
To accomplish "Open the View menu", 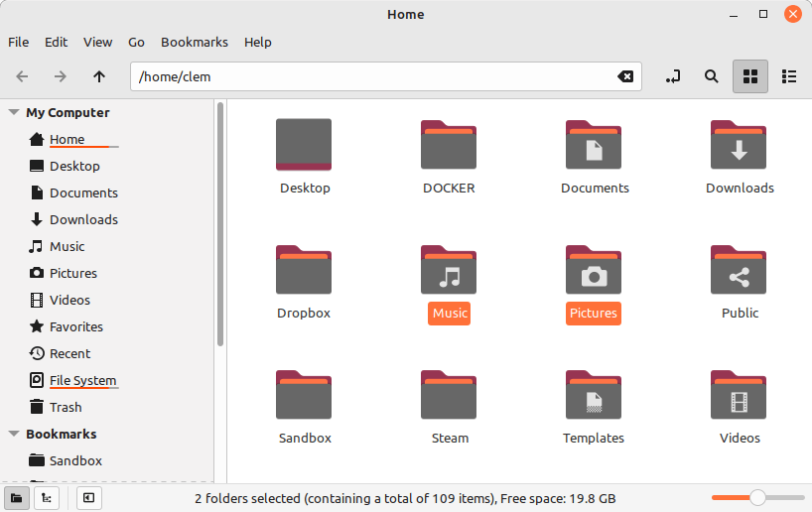I will pos(98,42).
